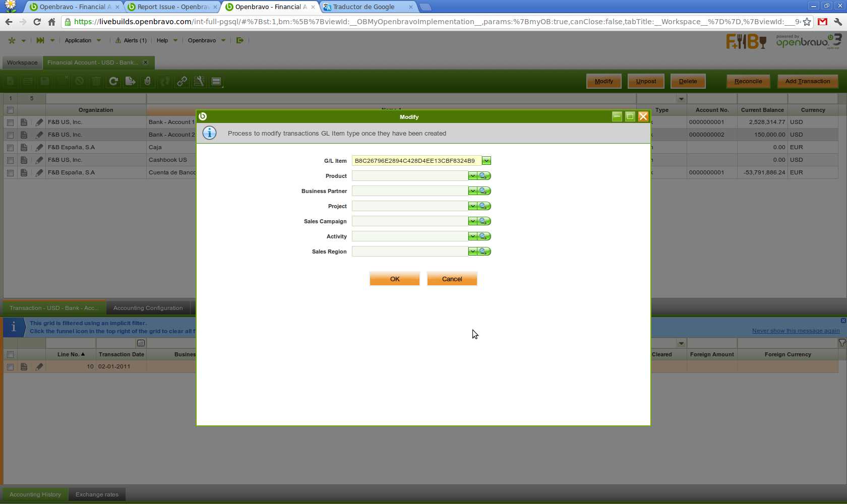The height and width of the screenshot is (504, 847).
Task: Expand the Product dropdown arrow
Action: click(x=472, y=176)
